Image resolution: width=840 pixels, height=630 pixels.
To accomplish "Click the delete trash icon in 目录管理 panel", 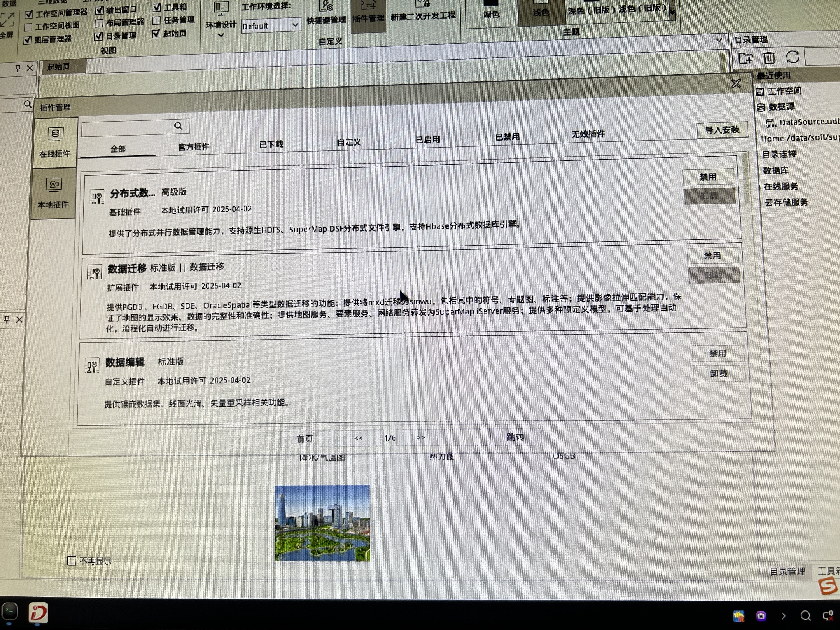I will pos(769,58).
